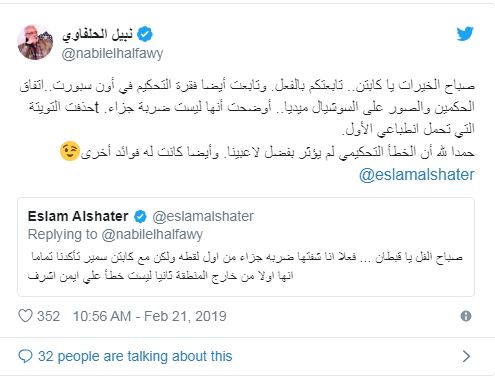Click the Arabic display name of the author
The image size is (495, 388).
[x=98, y=34]
